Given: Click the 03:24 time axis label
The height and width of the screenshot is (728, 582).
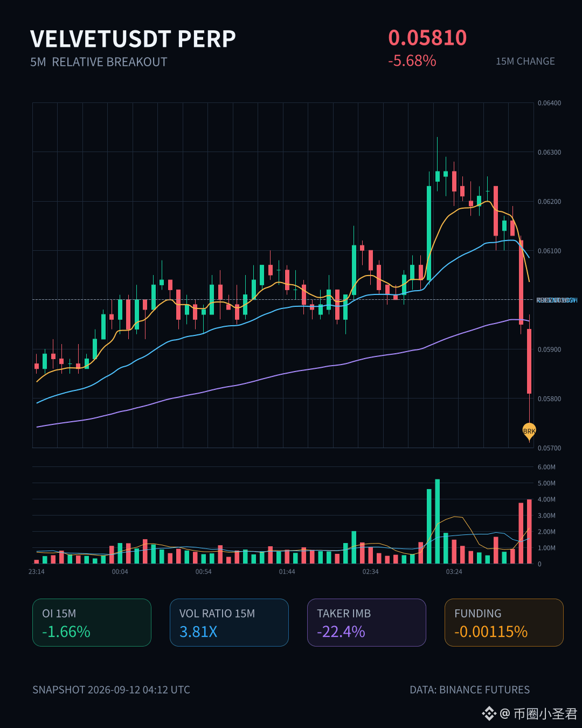Looking at the screenshot, I should point(454,572).
